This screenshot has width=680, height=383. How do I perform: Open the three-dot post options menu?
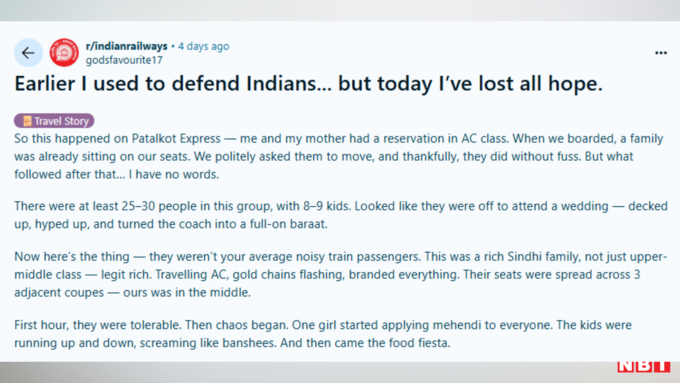[x=660, y=53]
